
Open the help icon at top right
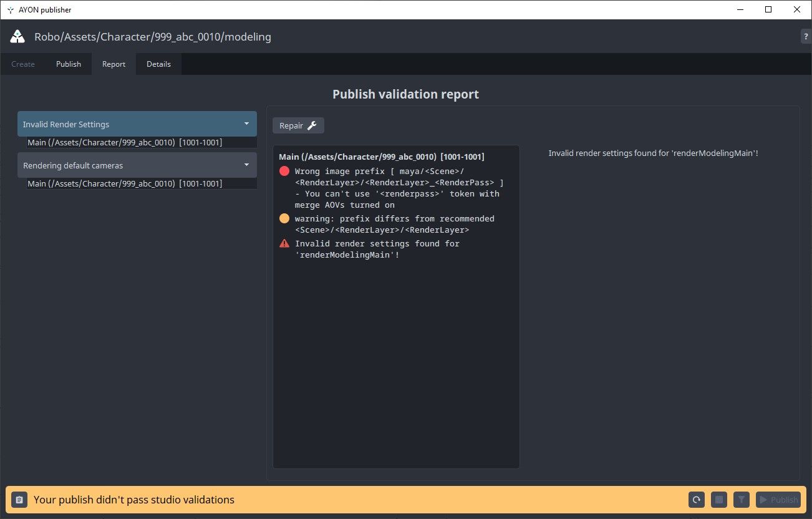805,36
